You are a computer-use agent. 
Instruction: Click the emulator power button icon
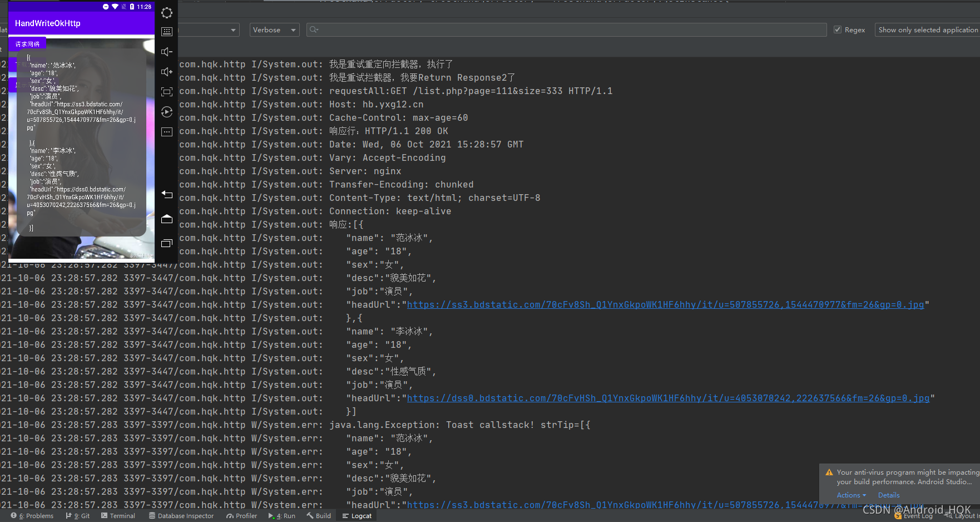pos(166,13)
